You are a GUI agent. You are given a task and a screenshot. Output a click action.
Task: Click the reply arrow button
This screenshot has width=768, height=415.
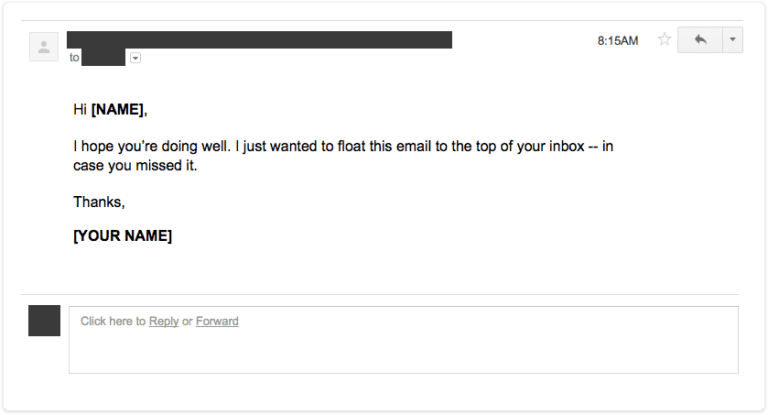(699, 40)
